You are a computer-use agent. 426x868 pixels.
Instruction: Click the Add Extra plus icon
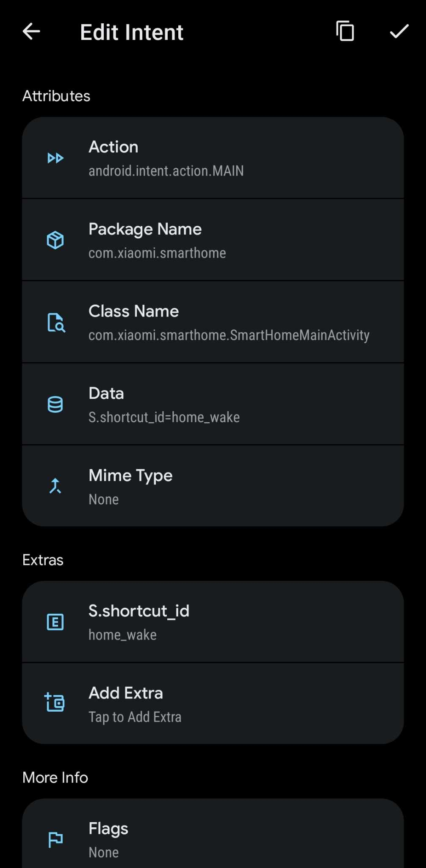click(x=55, y=702)
